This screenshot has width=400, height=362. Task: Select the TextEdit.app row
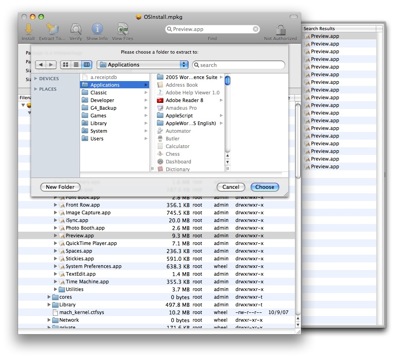157,274
